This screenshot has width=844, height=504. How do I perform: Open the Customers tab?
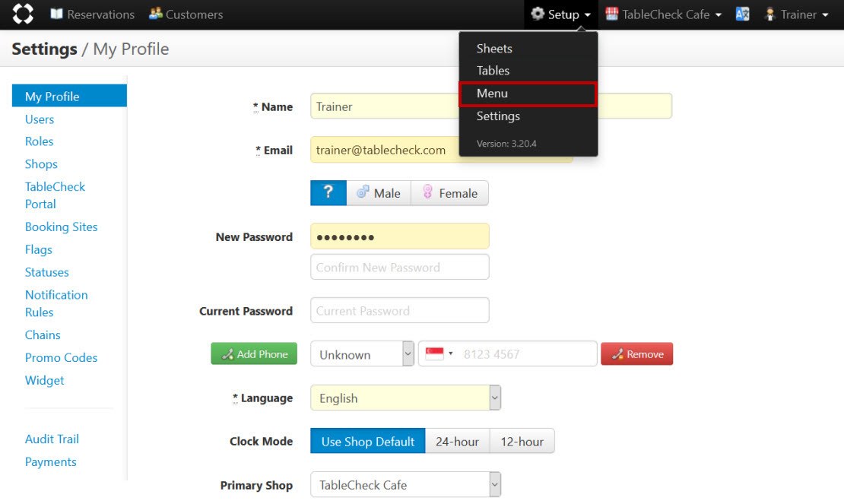pyautogui.click(x=186, y=14)
